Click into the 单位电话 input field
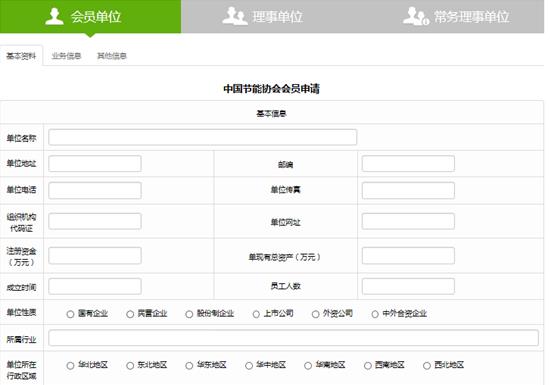Screen dimensions: 550x385 (x=95, y=190)
